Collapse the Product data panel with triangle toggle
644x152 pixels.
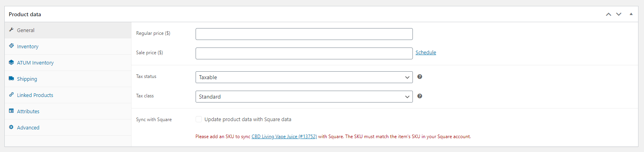point(631,14)
